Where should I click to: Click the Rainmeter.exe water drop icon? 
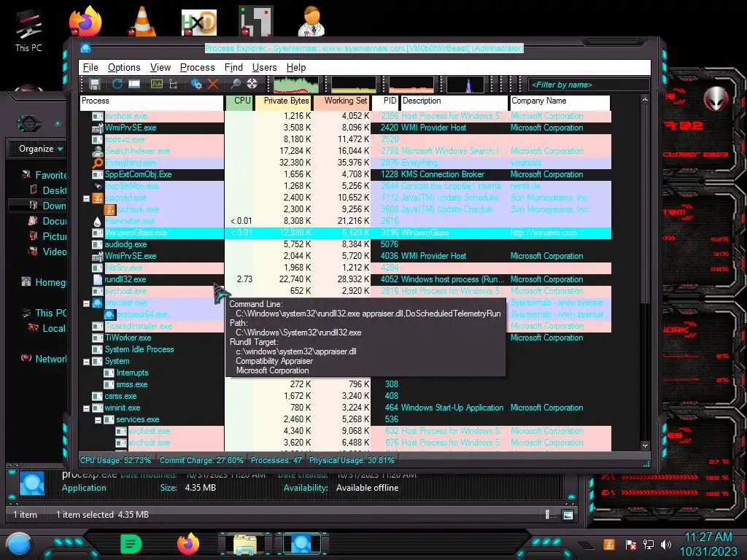point(98,222)
